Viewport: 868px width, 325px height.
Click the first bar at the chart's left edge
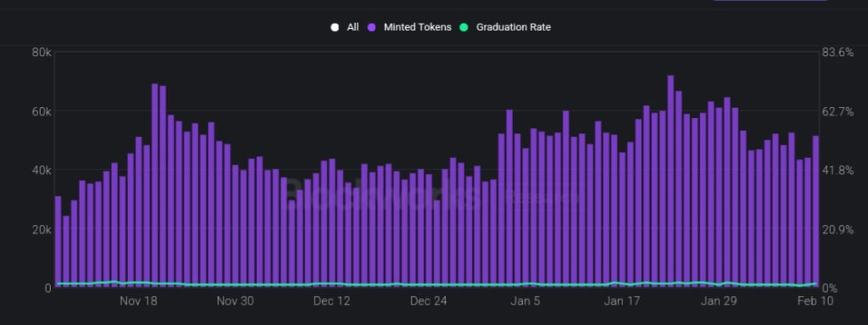58,242
